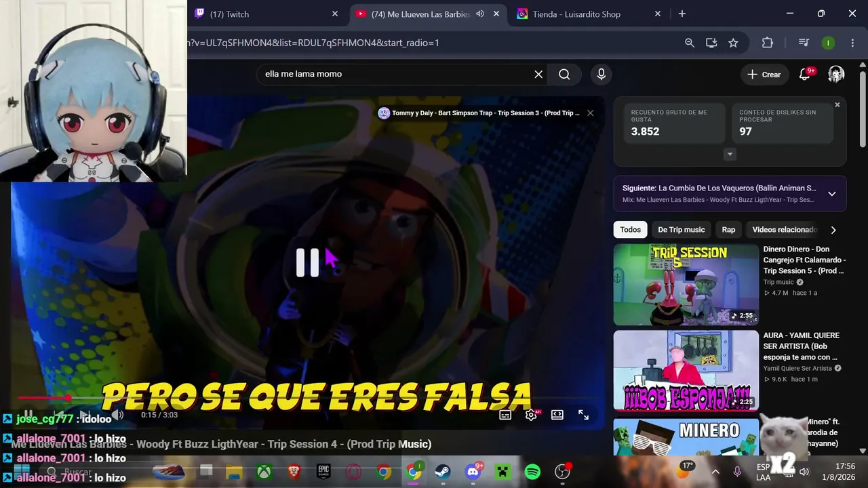Image resolution: width=868 pixels, height=488 pixels.
Task: Pause the video with the center pause overlay
Action: click(x=307, y=262)
